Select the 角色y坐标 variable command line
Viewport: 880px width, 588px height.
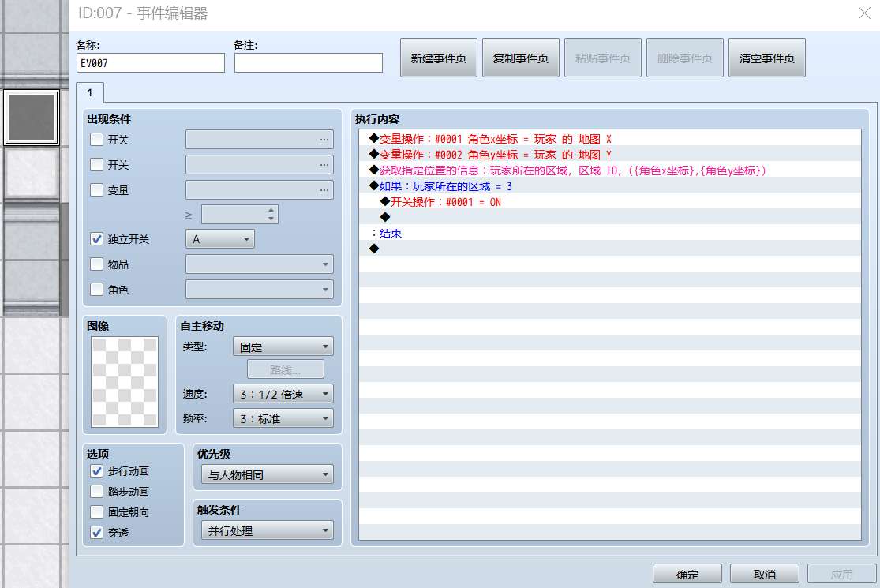(609, 154)
